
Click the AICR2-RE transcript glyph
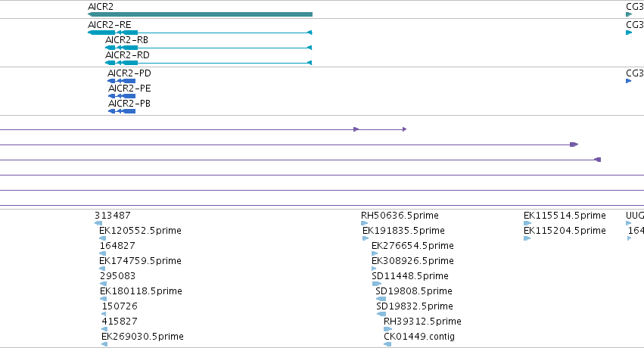click(x=200, y=33)
